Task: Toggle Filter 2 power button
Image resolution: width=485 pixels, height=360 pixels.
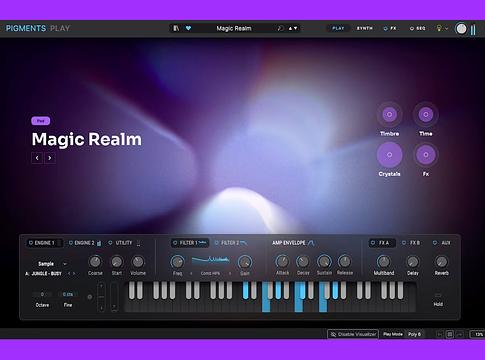Action: [x=217, y=243]
